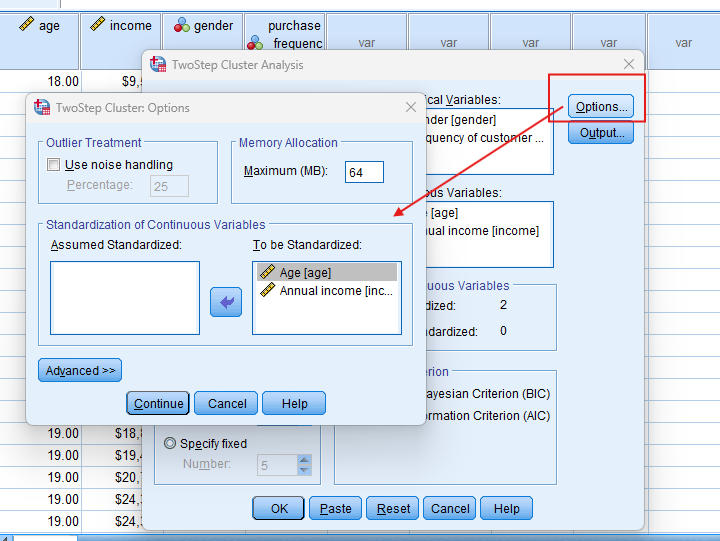Open Help in the Options dialog

294,403
